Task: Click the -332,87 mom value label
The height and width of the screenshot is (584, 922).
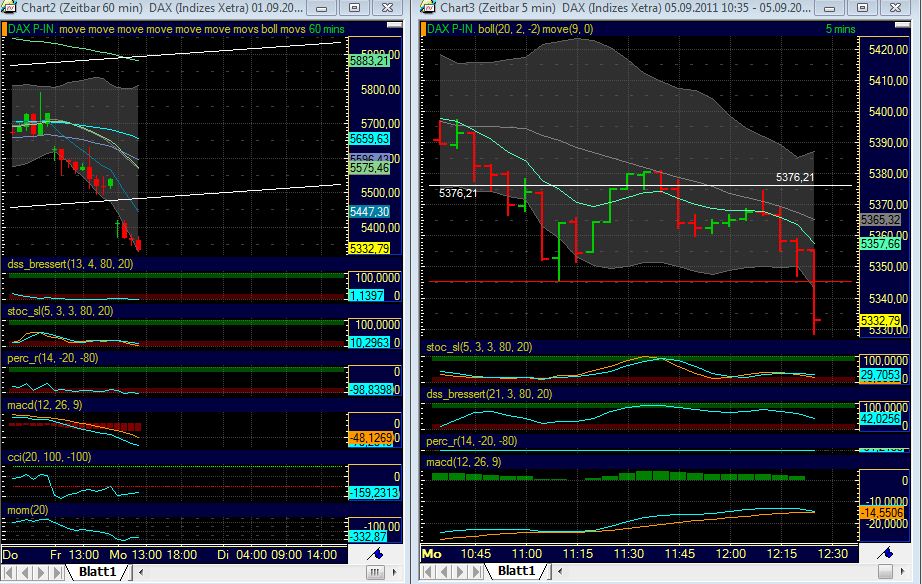Action: point(369,536)
